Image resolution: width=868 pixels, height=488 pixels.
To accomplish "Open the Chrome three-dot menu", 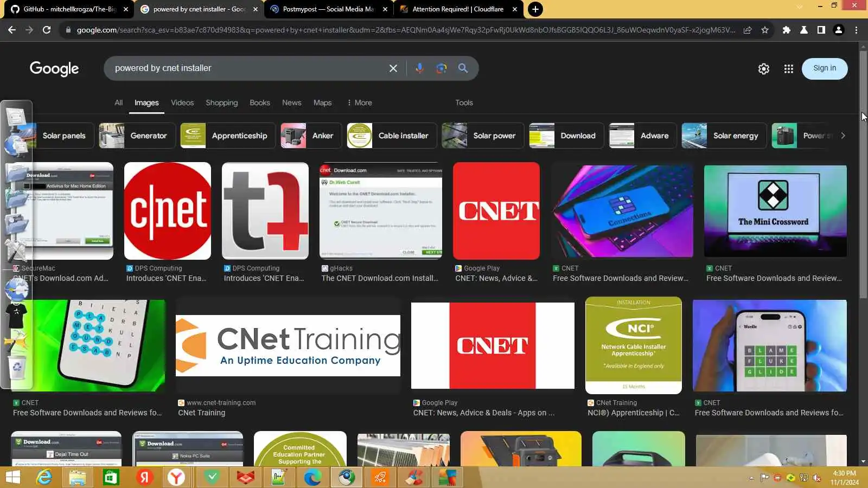I will click(856, 30).
